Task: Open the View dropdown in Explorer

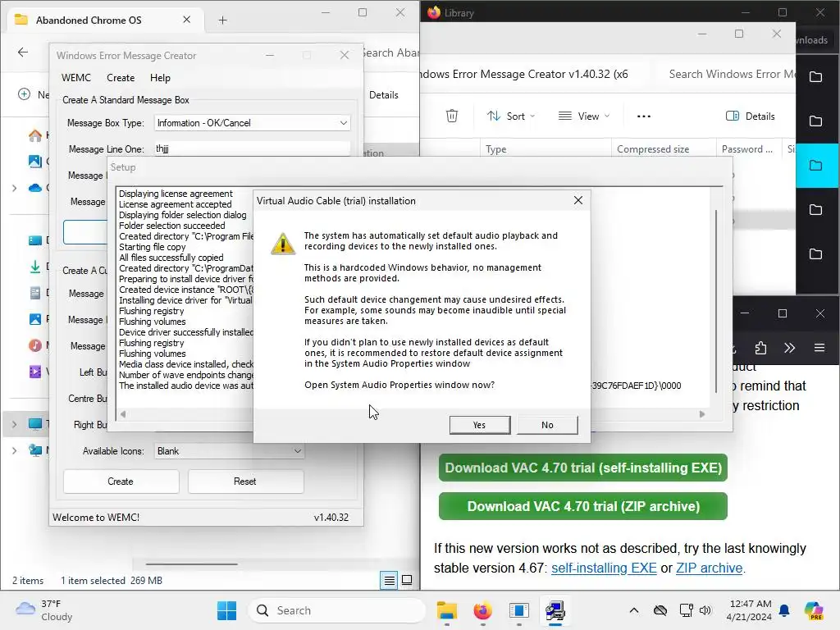Action: point(584,116)
